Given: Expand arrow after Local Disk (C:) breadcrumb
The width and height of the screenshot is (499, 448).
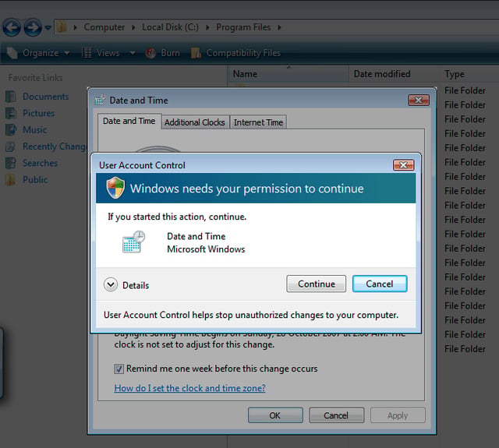Looking at the screenshot, I should click(207, 28).
